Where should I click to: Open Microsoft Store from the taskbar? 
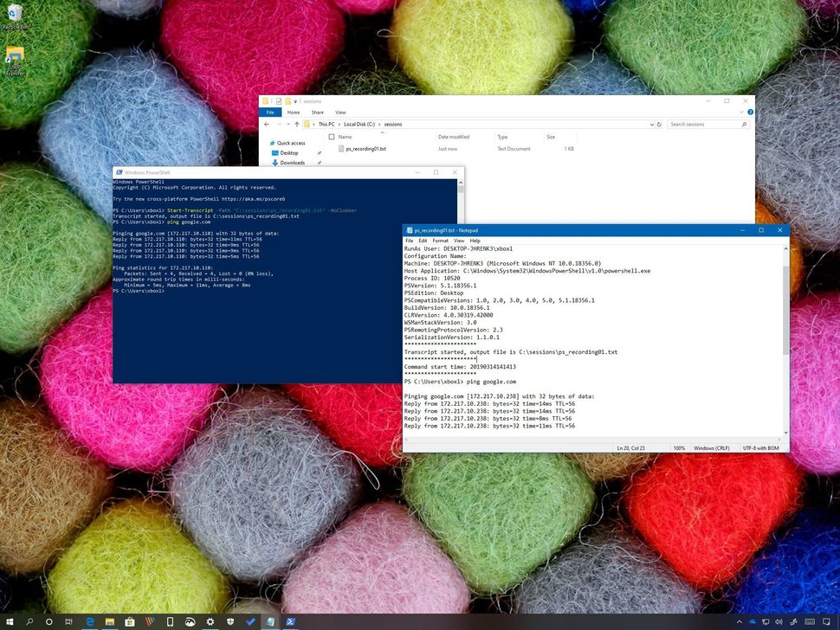tap(128, 621)
